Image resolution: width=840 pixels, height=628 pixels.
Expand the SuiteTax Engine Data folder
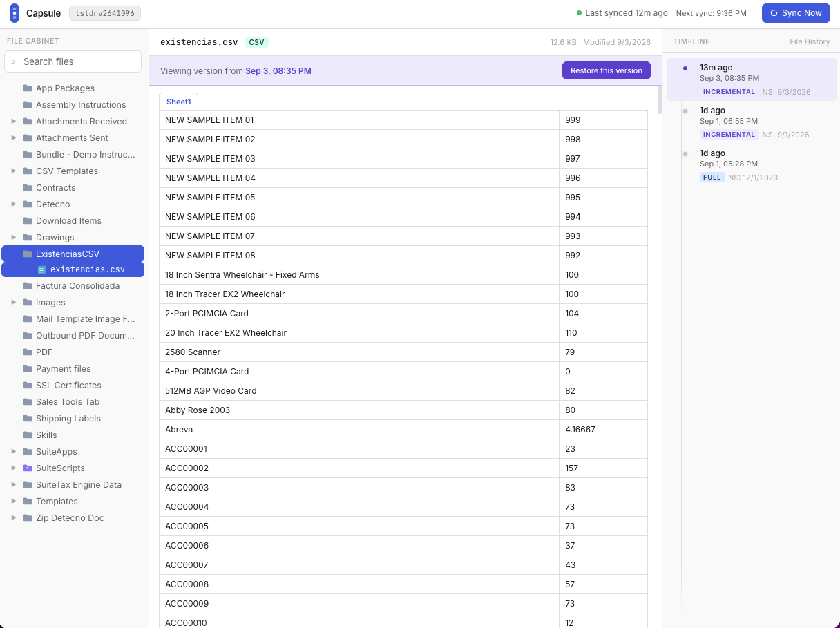click(14, 485)
